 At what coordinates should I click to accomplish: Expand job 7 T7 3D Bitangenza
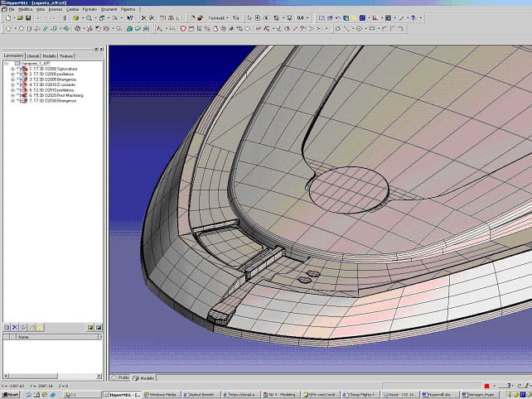coord(12,101)
